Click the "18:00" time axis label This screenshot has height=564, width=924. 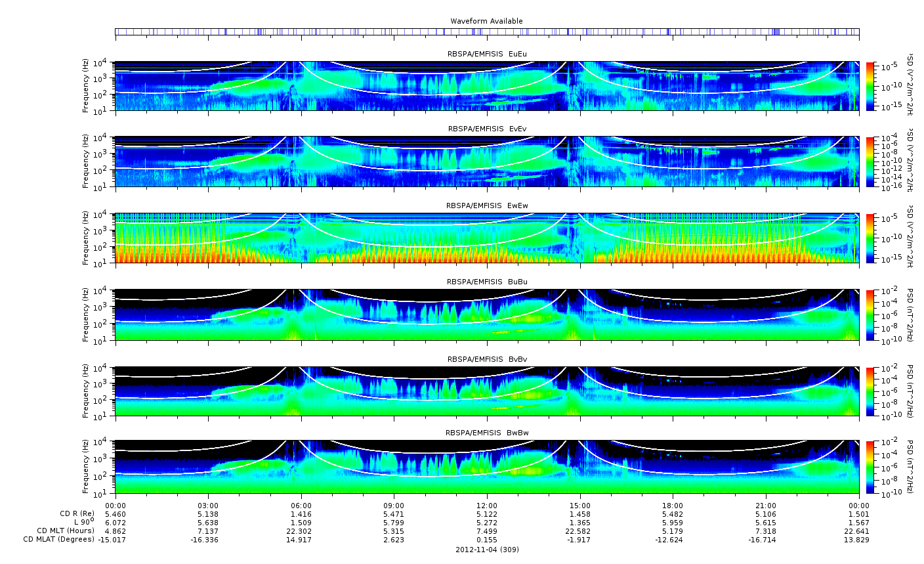(x=673, y=505)
